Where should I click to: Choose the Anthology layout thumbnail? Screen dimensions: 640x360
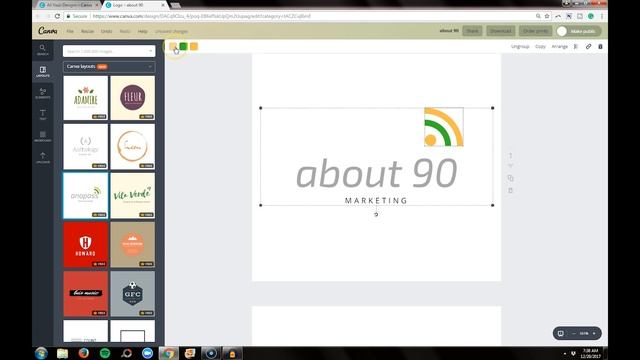click(86, 147)
